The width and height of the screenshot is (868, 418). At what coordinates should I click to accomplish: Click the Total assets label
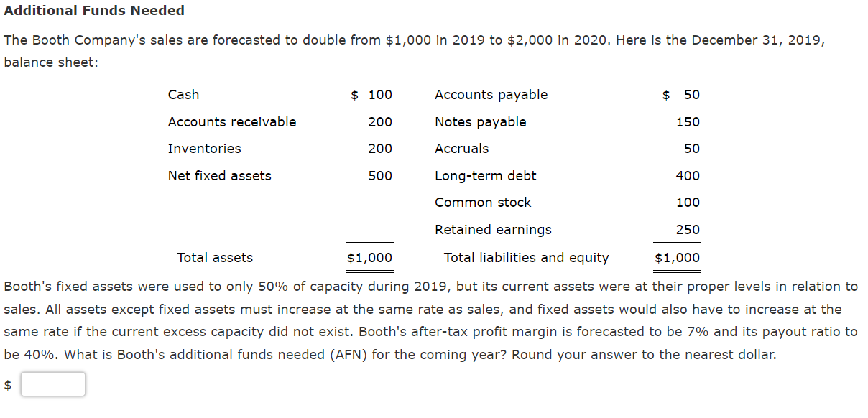214,257
